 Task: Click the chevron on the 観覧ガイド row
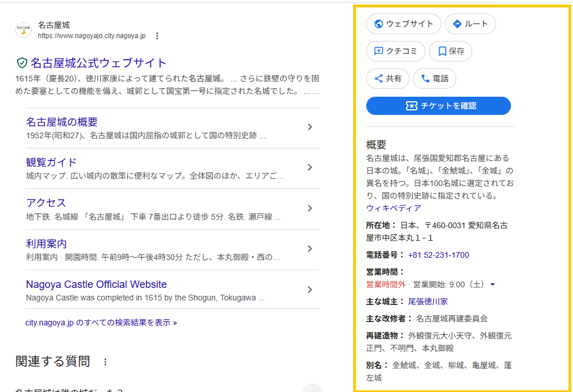pyautogui.click(x=310, y=167)
